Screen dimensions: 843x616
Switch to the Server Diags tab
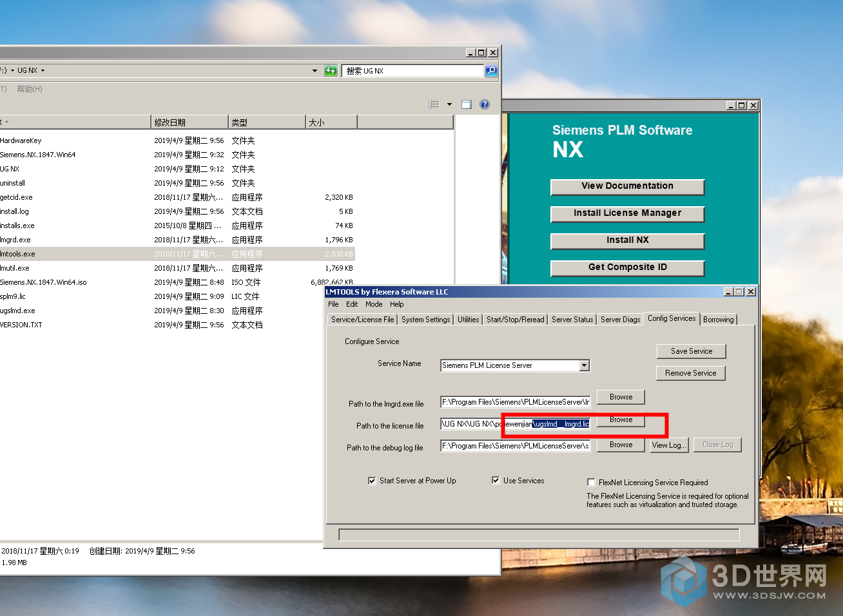tap(620, 320)
